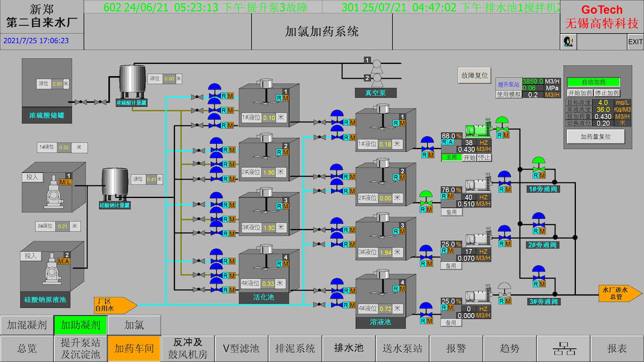Click the green running dosing pump motor
644x362 pixels.
pyautogui.click(x=478, y=130)
